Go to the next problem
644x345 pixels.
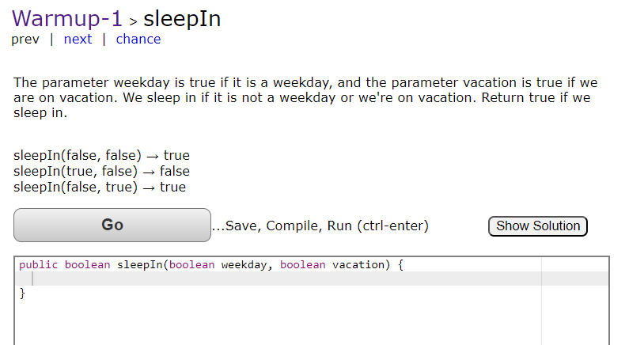point(78,40)
